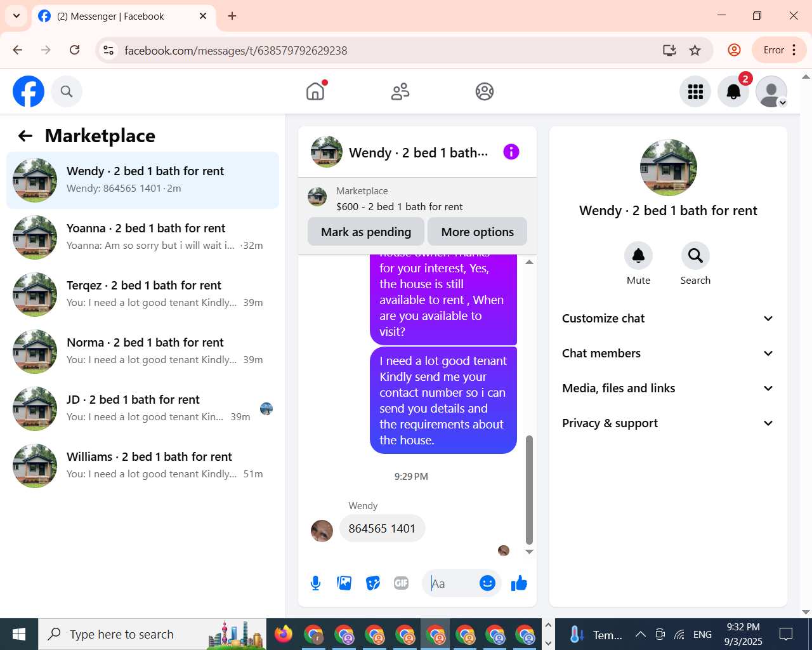This screenshot has height=650, width=812.
Task: Click the 9:29 PM timestamp in chat
Action: 411,477
